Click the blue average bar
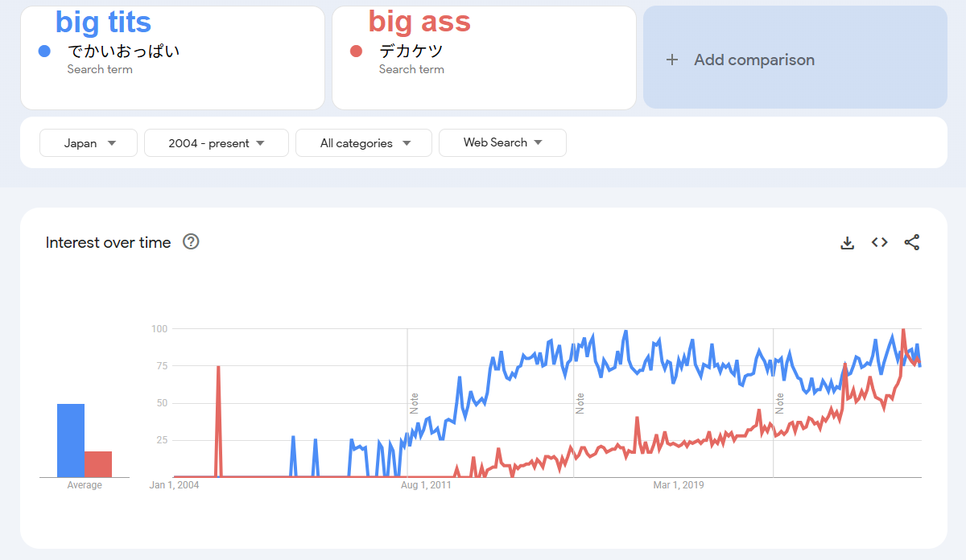Screen dimensions: 966x560 pos(71,440)
